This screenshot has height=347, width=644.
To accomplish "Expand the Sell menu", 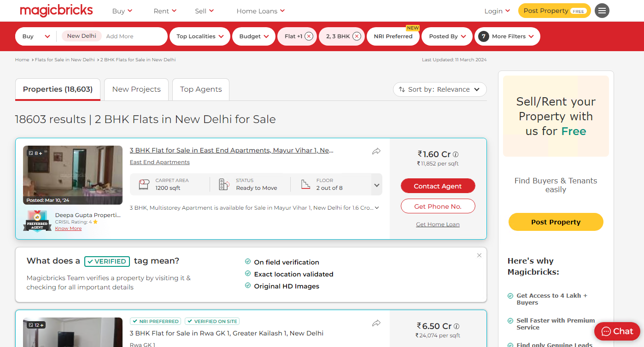I will click(x=205, y=11).
